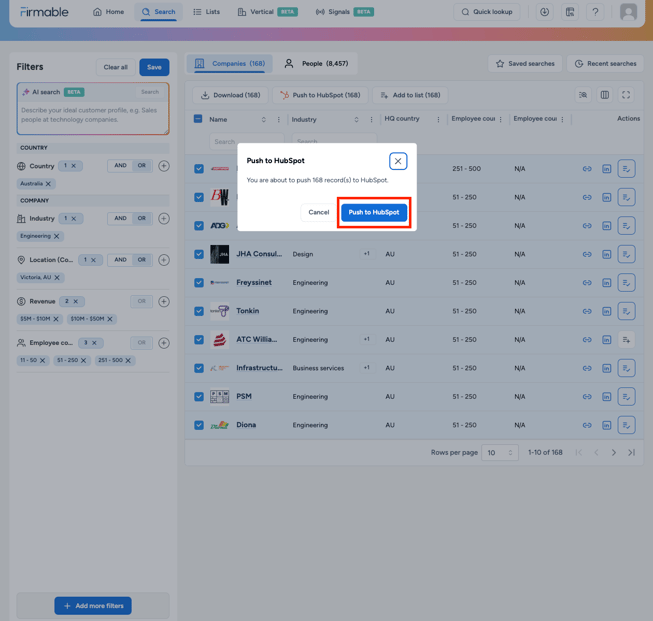
Task: Switch to the Search section
Action: [x=159, y=12]
